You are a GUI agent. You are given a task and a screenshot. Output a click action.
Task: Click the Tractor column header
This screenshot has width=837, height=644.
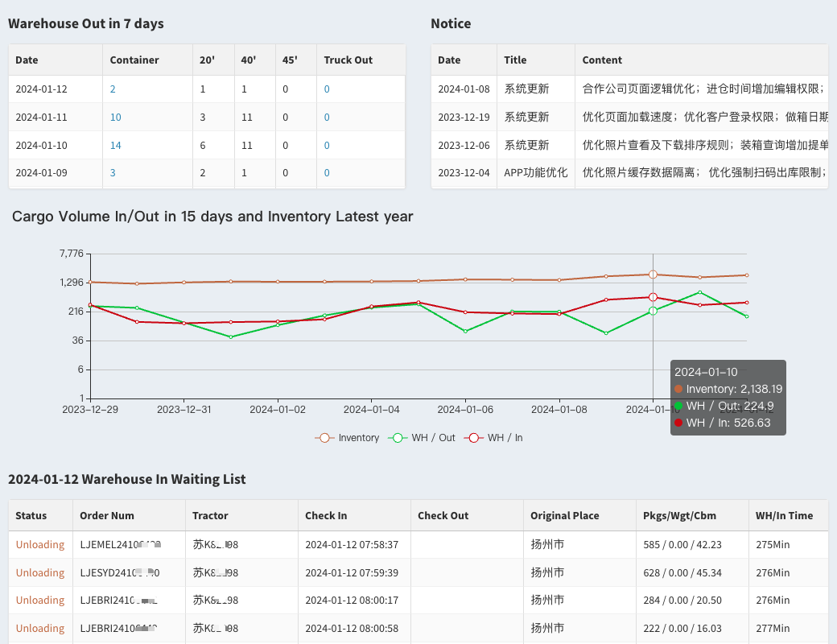pyautogui.click(x=210, y=515)
